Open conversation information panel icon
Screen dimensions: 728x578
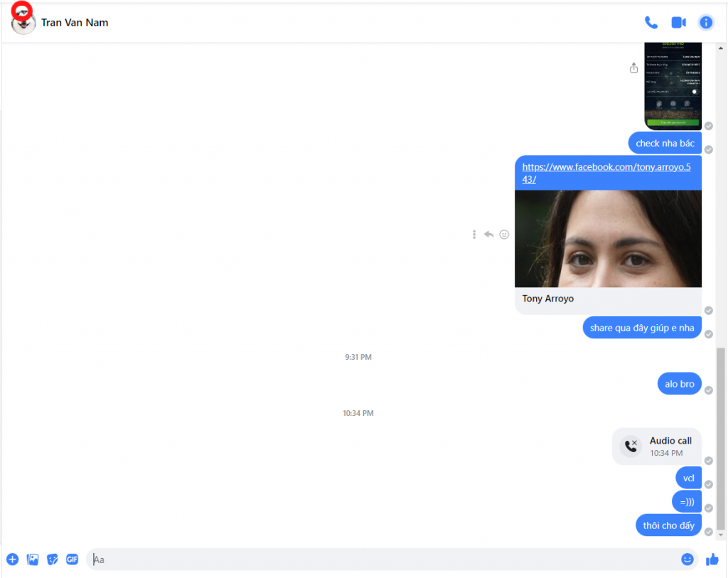(x=705, y=23)
